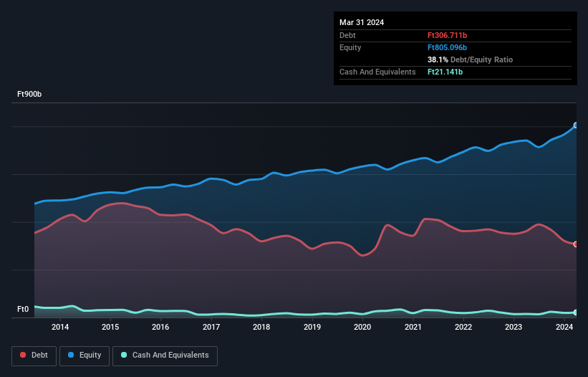Select the Cash endpoint marker for Mar 2024
The width and height of the screenshot is (588, 377).
pos(576,312)
